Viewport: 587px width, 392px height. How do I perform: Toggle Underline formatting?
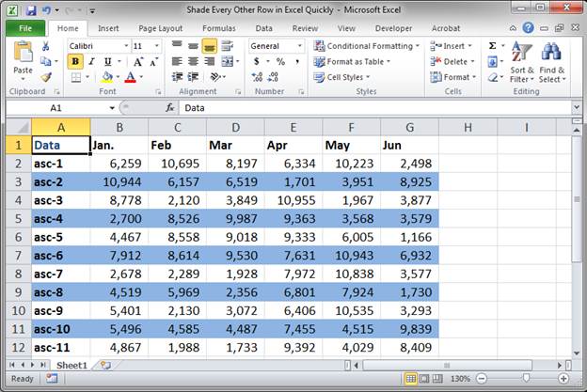[108, 61]
